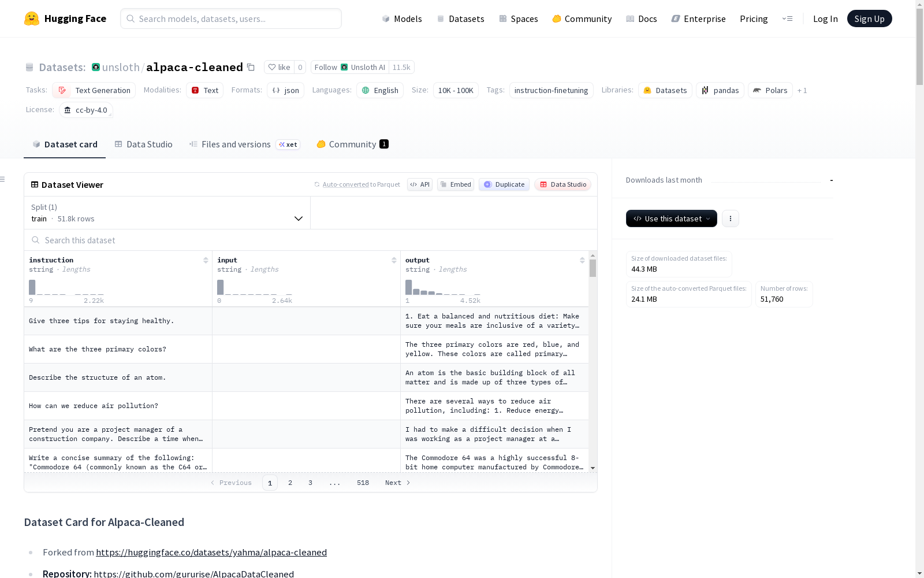
Task: Click the cc-by-4.0 license tag
Action: 86,110
